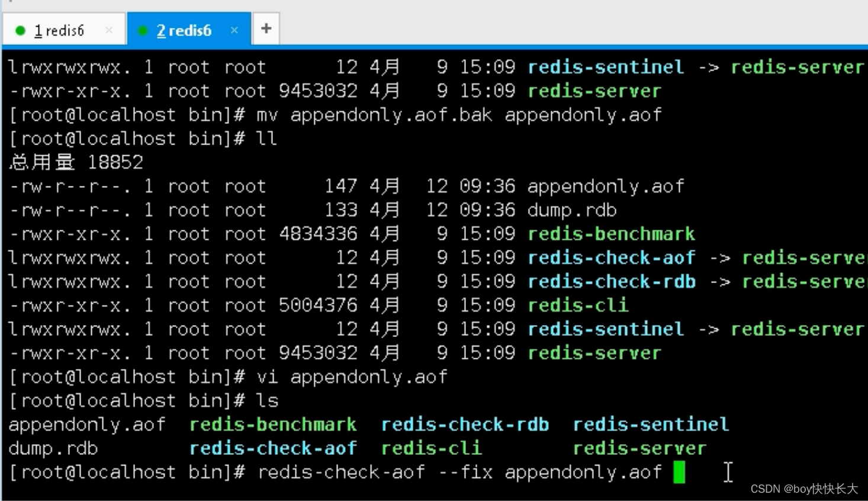Click file size 4834336 value
Screen dimensions: 868x501
(318, 234)
